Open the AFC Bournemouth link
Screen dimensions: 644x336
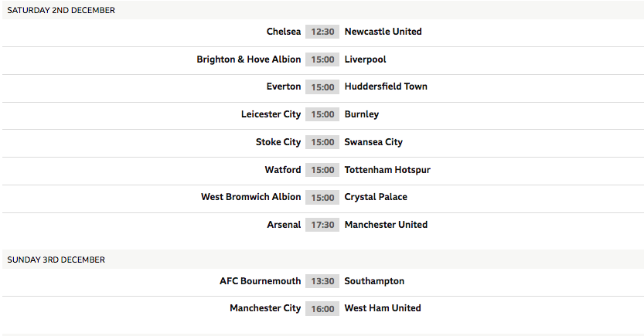[x=260, y=281]
